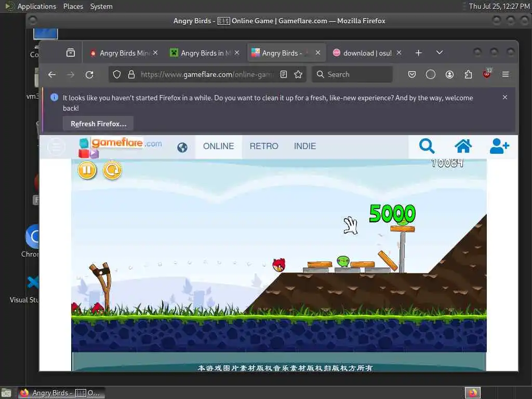The height and width of the screenshot is (399, 532).
Task: Open tracking protection shield icon
Action: (x=117, y=74)
